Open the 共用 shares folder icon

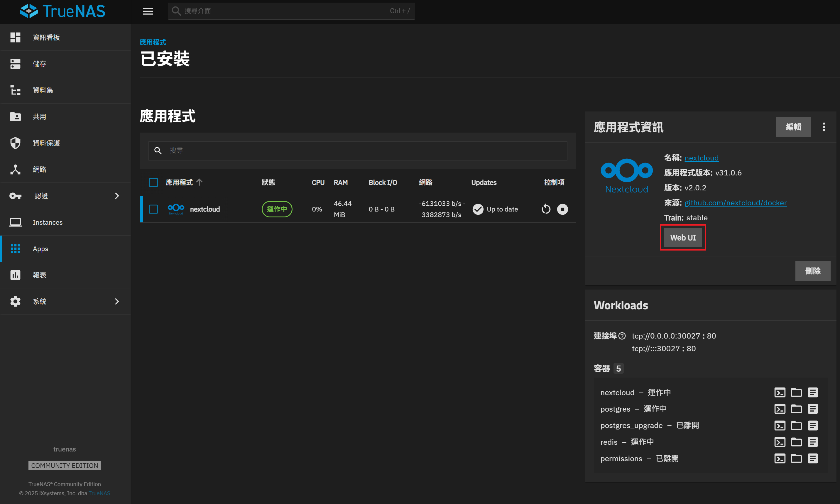tap(15, 116)
